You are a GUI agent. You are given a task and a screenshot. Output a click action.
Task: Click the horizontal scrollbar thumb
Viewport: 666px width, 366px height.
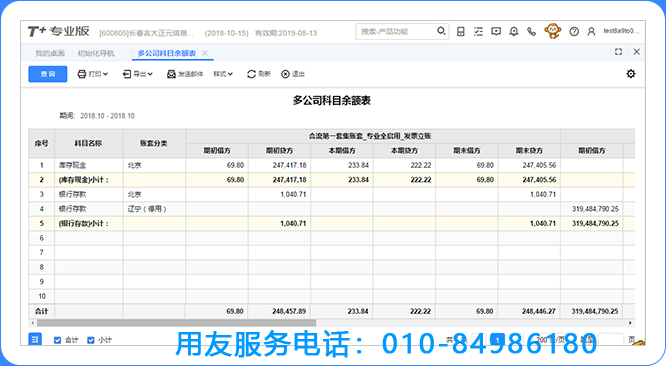(x=176, y=323)
